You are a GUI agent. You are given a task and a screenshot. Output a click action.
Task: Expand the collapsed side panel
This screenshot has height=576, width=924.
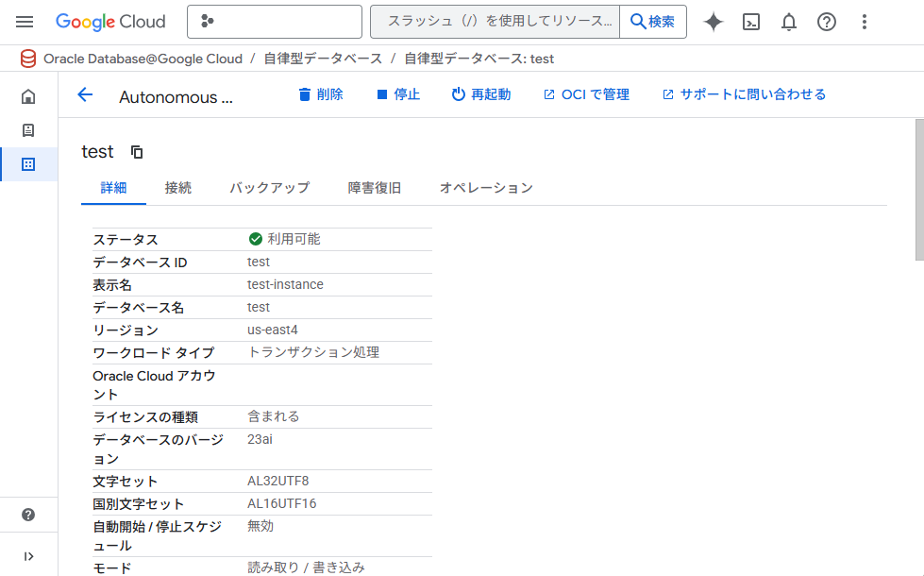coord(28,556)
